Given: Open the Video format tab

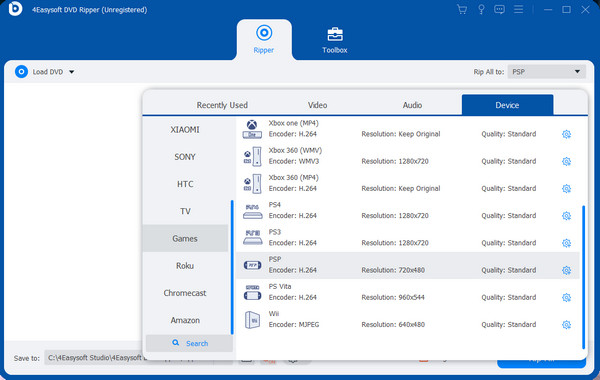Looking at the screenshot, I should click(317, 105).
